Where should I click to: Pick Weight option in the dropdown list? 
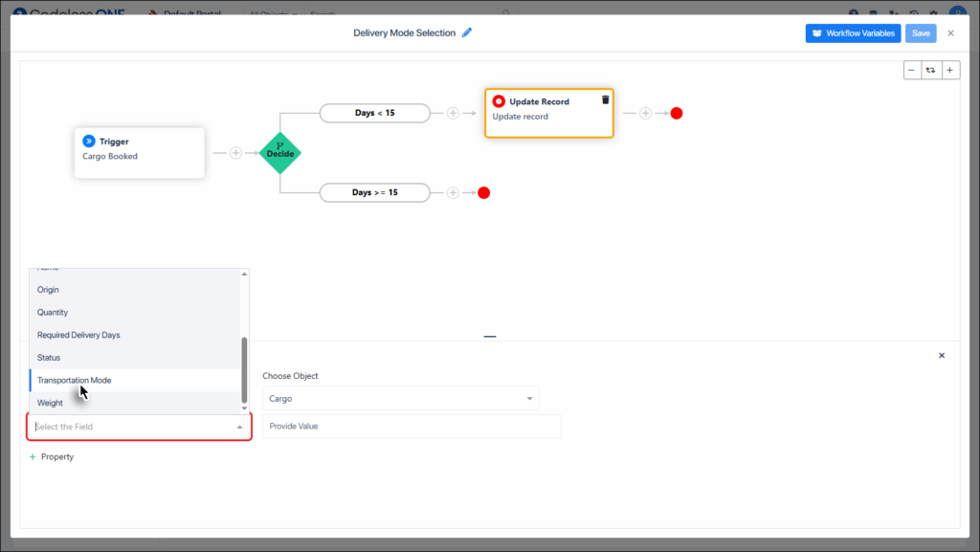point(51,403)
